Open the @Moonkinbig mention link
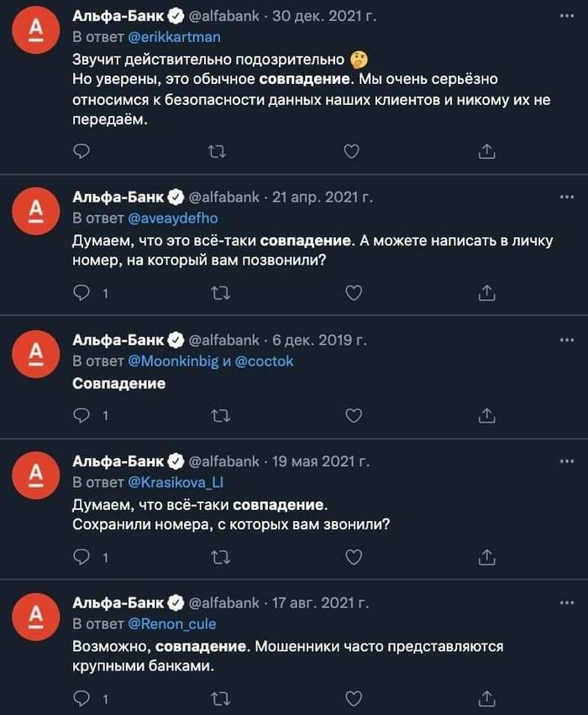Image resolution: width=588 pixels, height=715 pixels. 172,361
